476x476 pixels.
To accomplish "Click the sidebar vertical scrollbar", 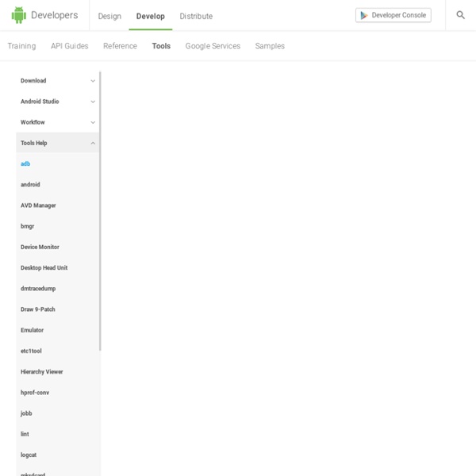I will click(100, 211).
